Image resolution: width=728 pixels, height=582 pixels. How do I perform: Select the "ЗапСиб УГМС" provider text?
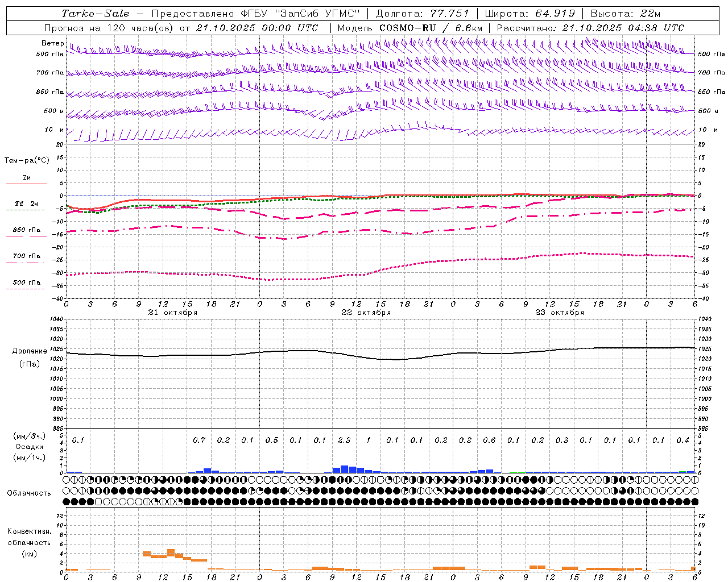coord(317,14)
